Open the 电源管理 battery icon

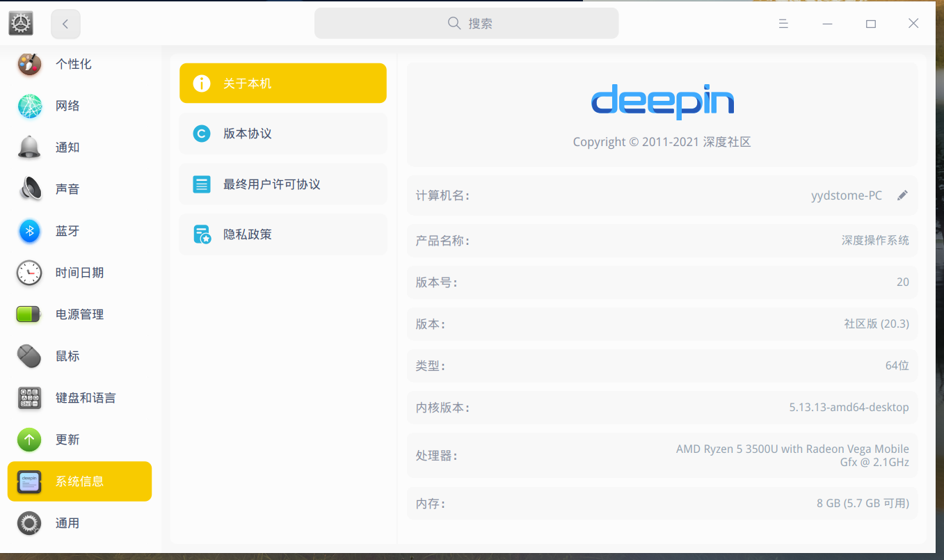pos(29,314)
